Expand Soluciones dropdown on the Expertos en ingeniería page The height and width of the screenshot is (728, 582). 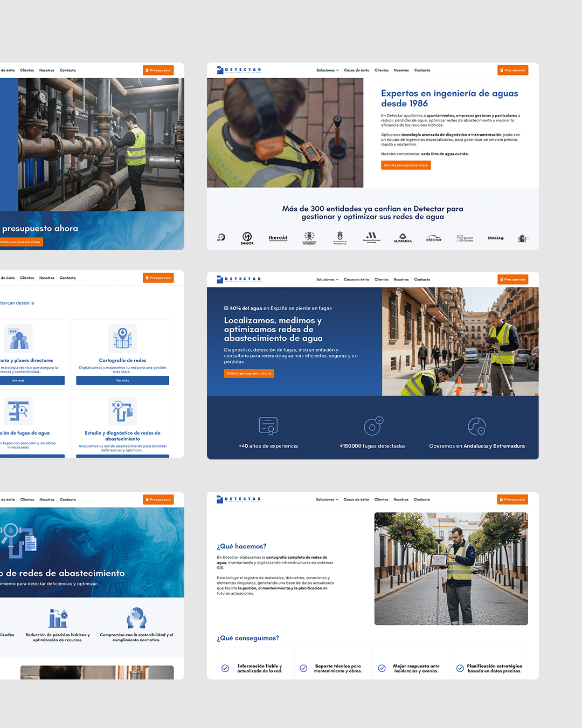(328, 70)
